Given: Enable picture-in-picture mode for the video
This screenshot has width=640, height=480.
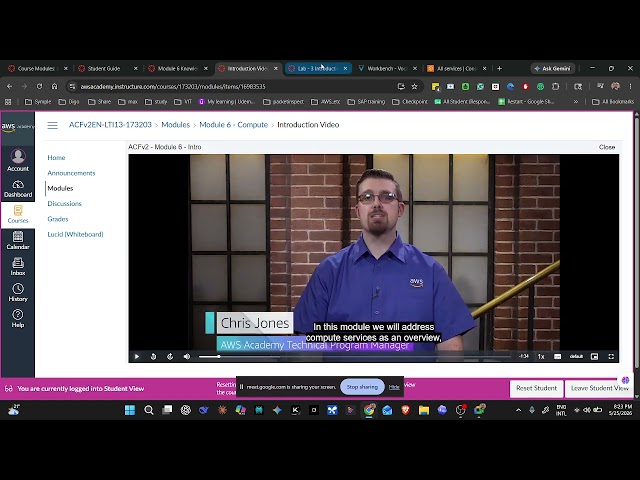Looking at the screenshot, I should point(594,356).
